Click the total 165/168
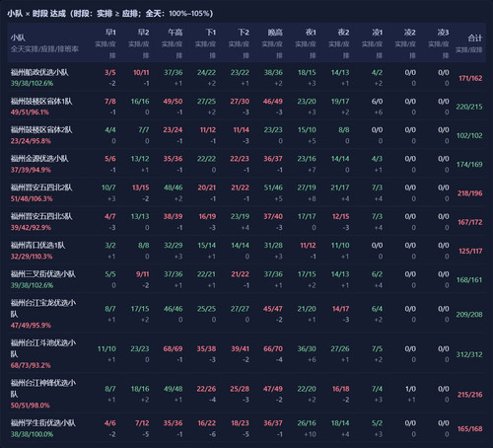 [x=470, y=429]
